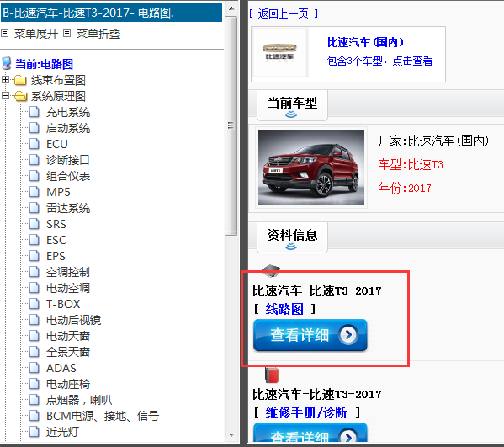Click the document icon for EPS
Screen dimensions: 504x447
(34, 256)
